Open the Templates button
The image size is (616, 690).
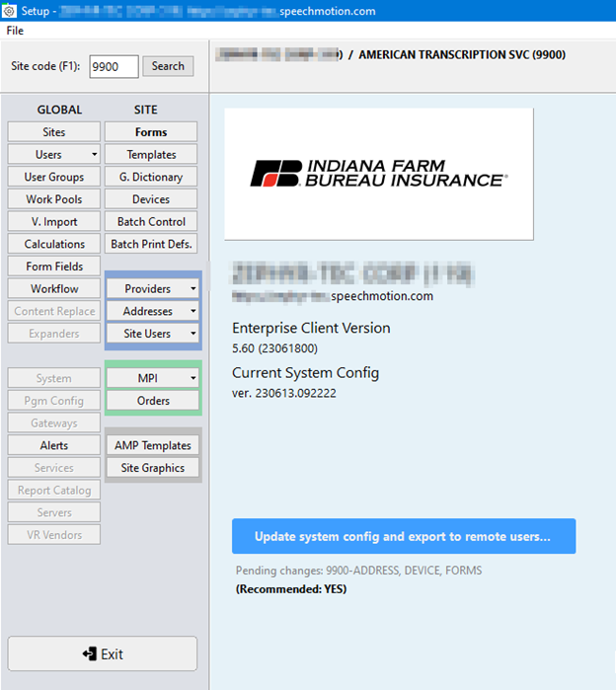pyautogui.click(x=151, y=155)
